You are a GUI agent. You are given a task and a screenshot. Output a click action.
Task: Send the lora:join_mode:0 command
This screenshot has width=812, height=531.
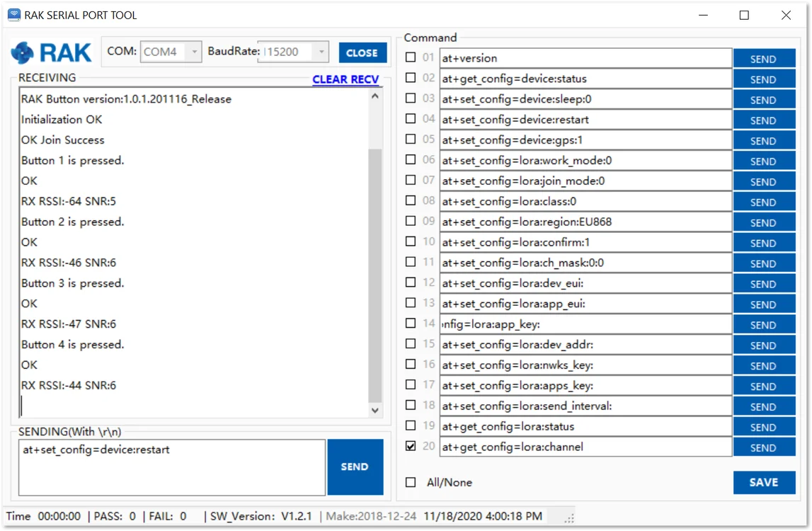pos(764,181)
